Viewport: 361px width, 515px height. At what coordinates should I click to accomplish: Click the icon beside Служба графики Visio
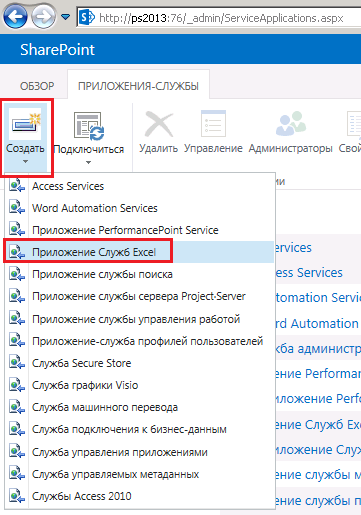(17, 385)
